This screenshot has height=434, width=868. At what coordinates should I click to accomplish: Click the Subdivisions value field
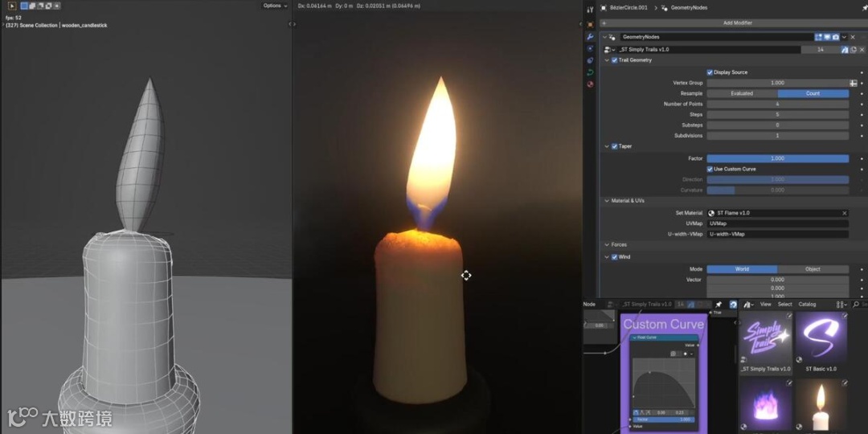pyautogui.click(x=777, y=136)
